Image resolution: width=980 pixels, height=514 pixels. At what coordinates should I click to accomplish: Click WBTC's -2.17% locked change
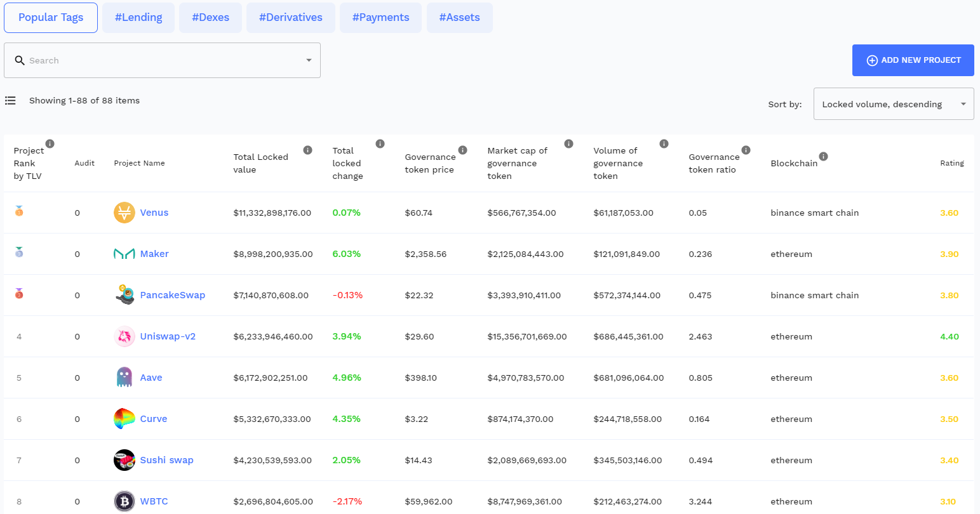(x=347, y=501)
